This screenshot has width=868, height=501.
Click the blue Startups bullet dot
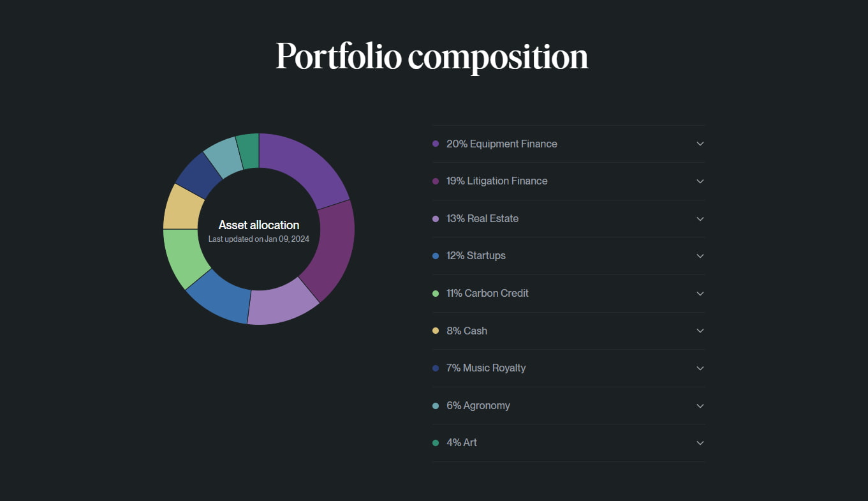(x=436, y=255)
